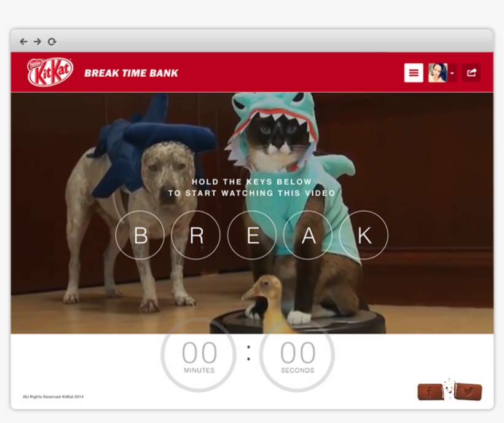Viewport: 504px width, 423px height.
Task: Click the browser back arrow
Action: coord(23,42)
